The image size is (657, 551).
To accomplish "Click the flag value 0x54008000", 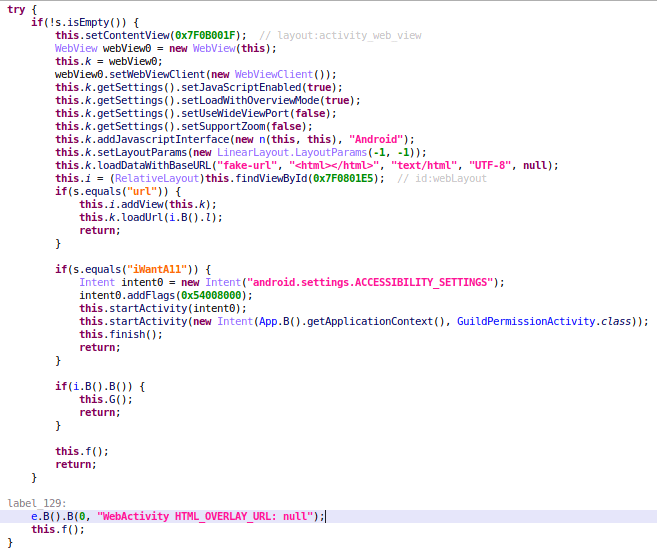I will tap(216, 295).
